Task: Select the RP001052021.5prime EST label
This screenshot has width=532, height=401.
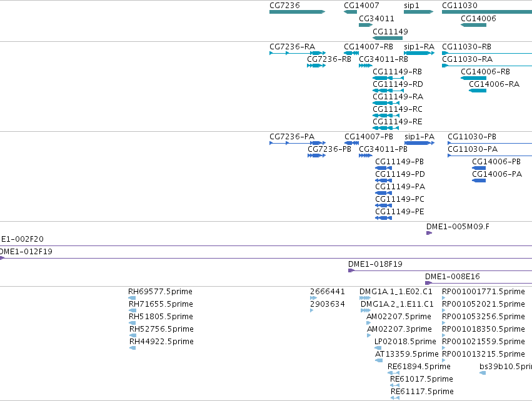Action: coord(483,304)
